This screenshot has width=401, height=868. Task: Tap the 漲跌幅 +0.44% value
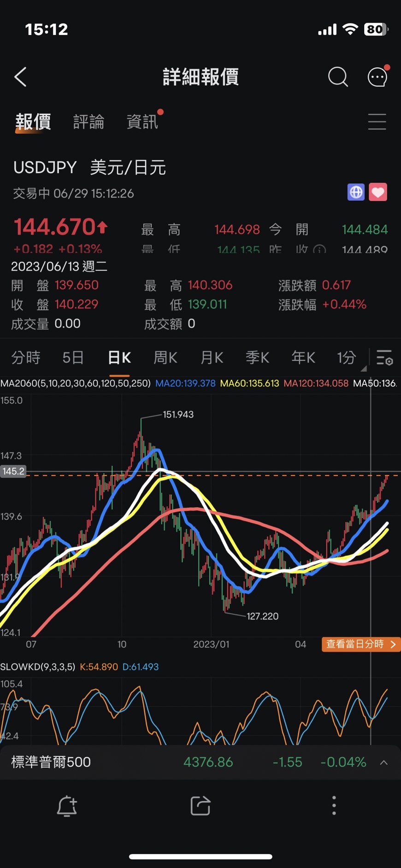pos(344,305)
